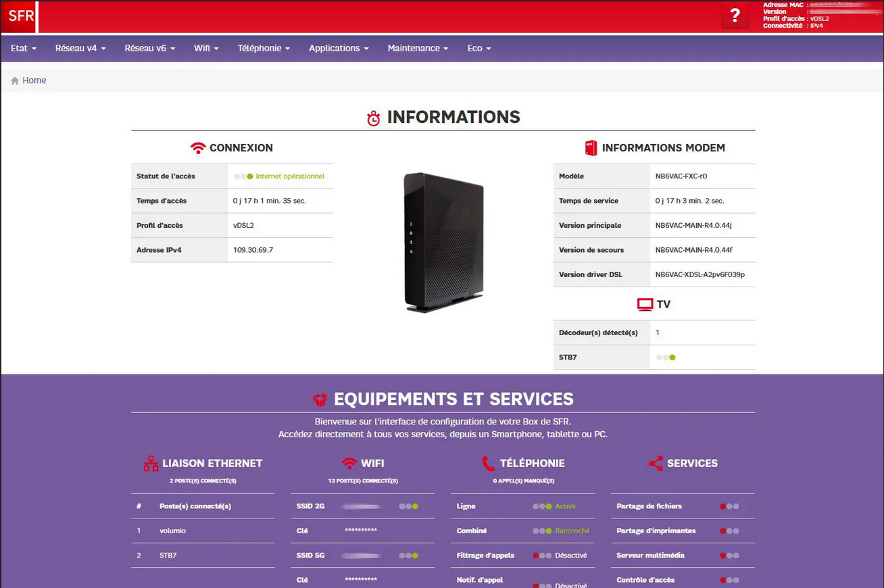The image size is (884, 588).
Task: Click the red modem icon beside INFORMATIONS MODEM
Action: pyautogui.click(x=591, y=148)
